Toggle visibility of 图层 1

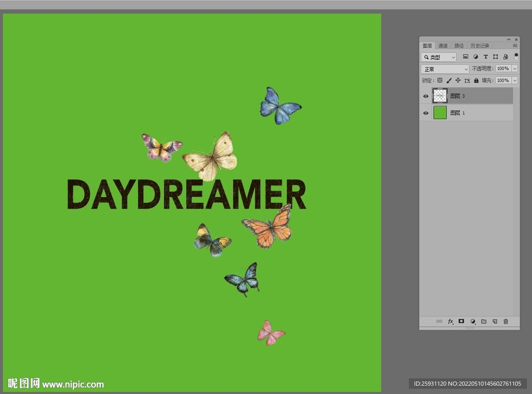coord(426,113)
